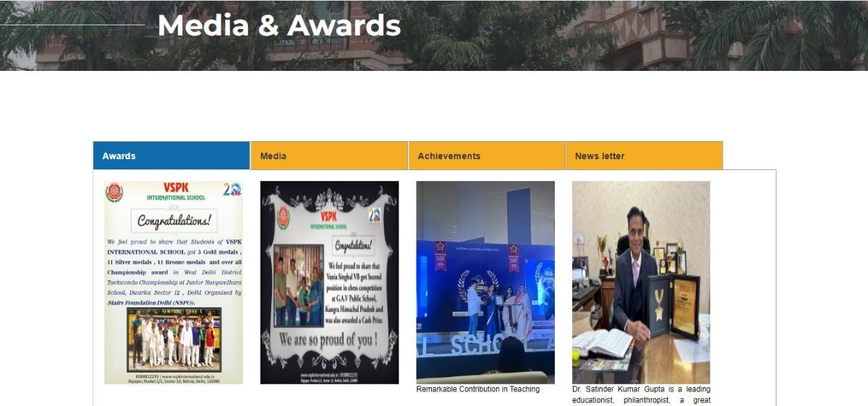This screenshot has width=868, height=406.
Task: Click the anniversary logo on the chess poster
Action: (374, 216)
